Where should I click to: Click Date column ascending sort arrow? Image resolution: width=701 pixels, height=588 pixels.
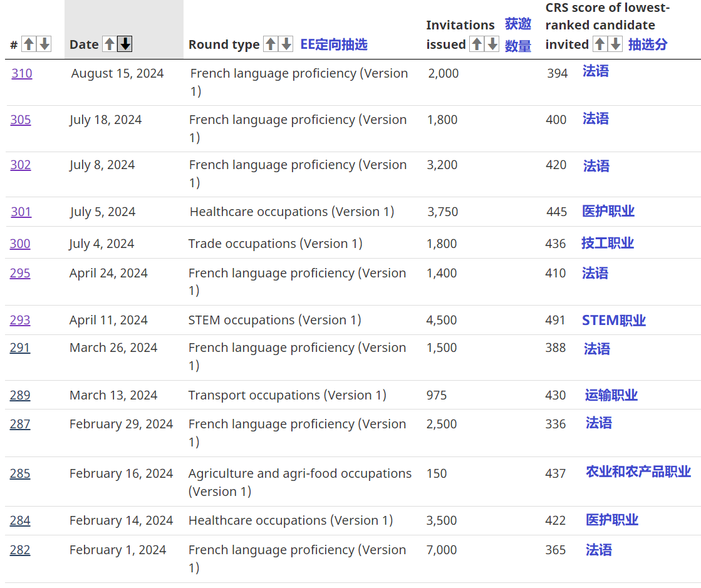109,44
